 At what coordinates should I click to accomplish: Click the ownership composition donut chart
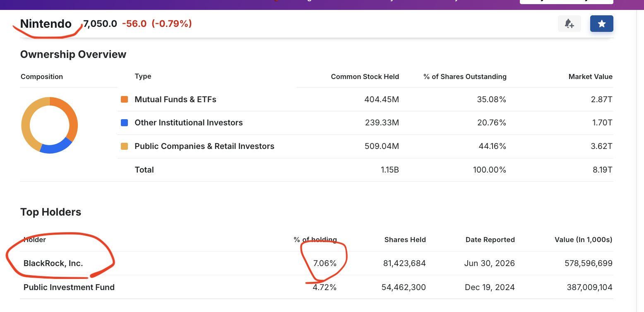tap(49, 125)
